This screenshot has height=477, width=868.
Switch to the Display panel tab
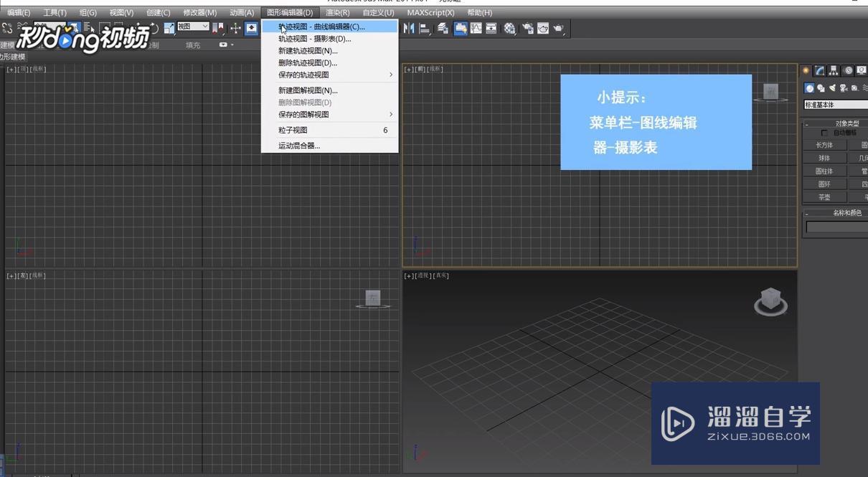(862, 70)
